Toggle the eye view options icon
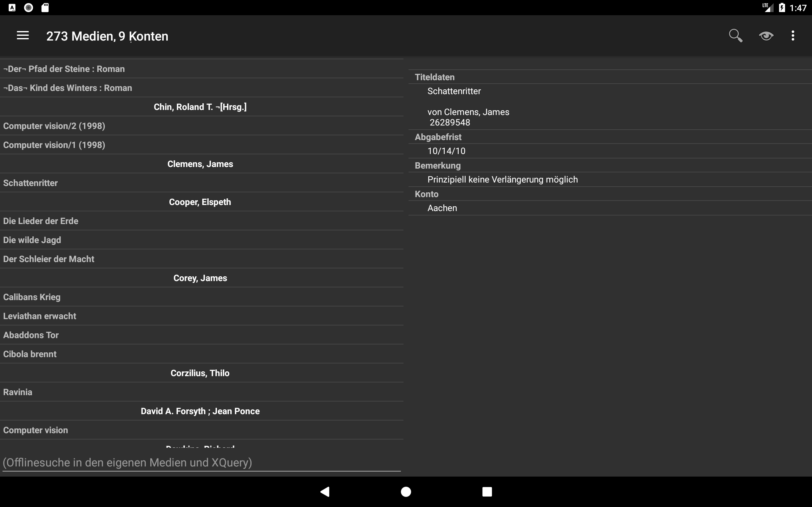 point(766,35)
